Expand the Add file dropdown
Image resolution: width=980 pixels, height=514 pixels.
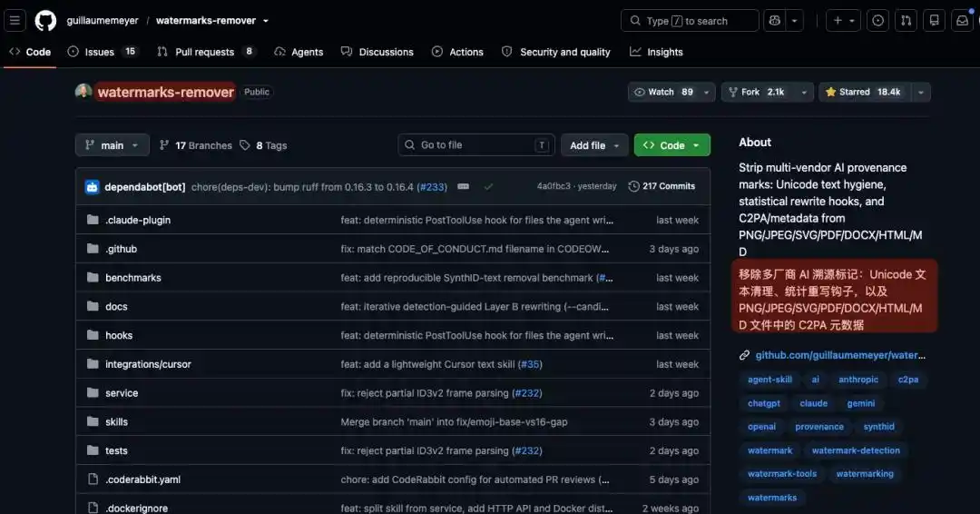(594, 145)
